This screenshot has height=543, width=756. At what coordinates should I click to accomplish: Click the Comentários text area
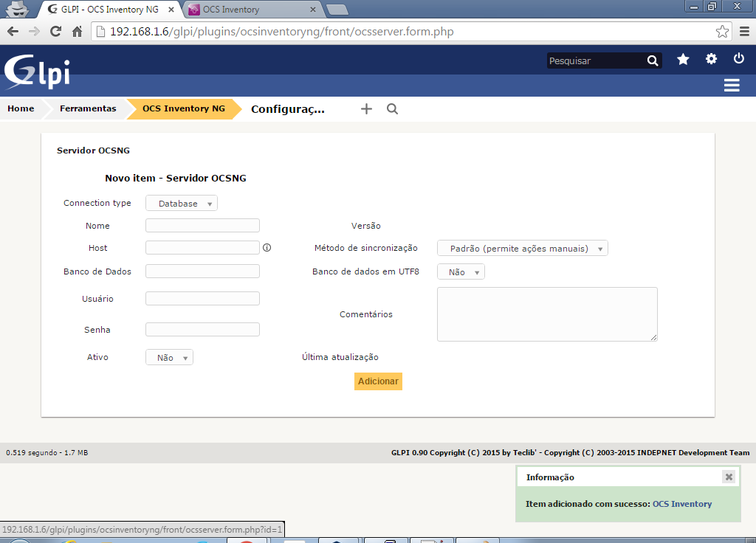[547, 314]
